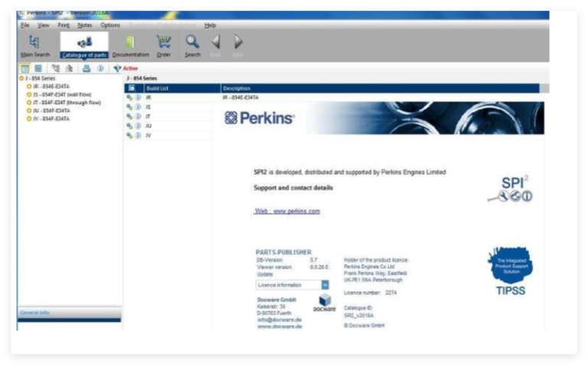Image resolution: width=588 pixels, height=365 pixels.
Task: Click the JR - 854E-E34TA description cell
Action: pyautogui.click(x=240, y=97)
